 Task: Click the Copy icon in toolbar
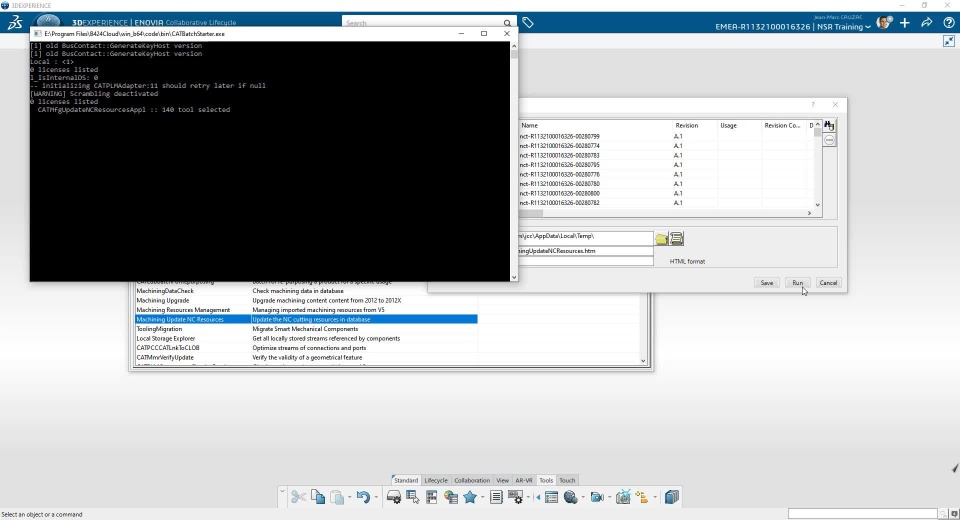point(318,497)
